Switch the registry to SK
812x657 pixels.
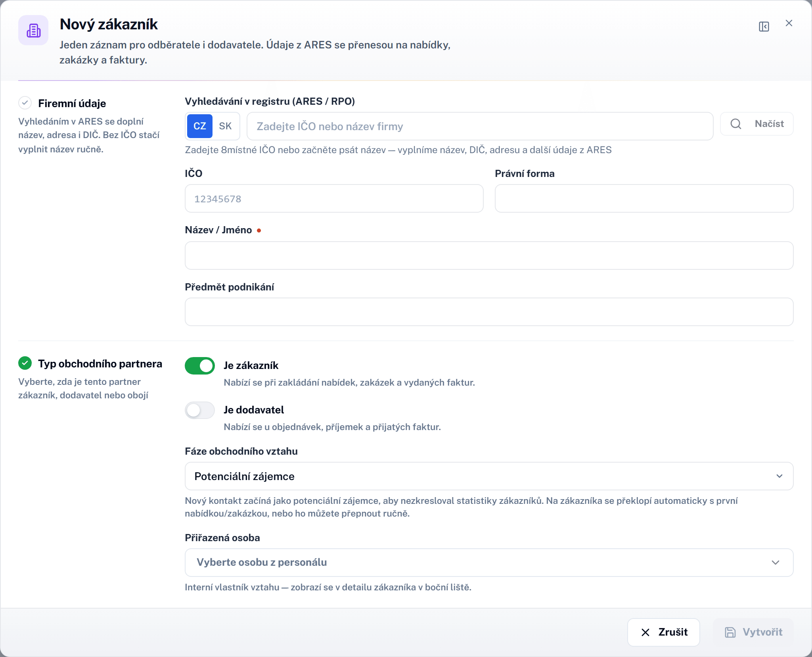[x=225, y=126]
